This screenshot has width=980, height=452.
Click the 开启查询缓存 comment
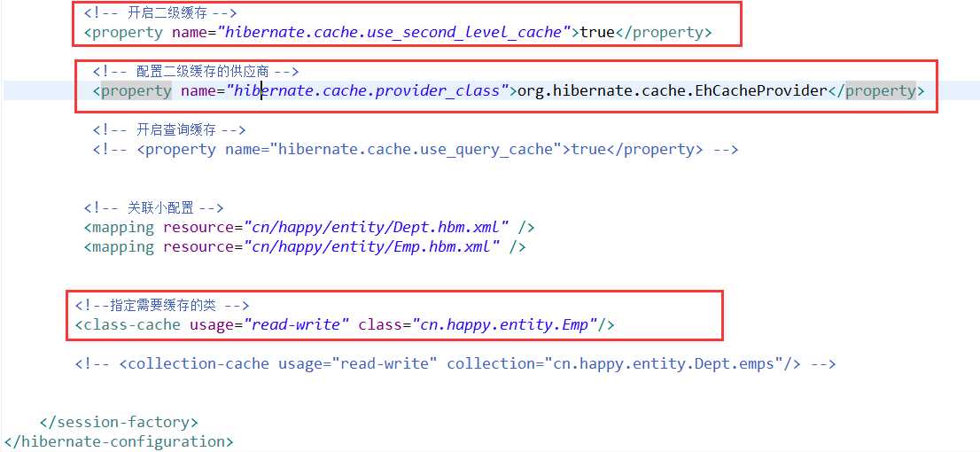tap(169, 130)
